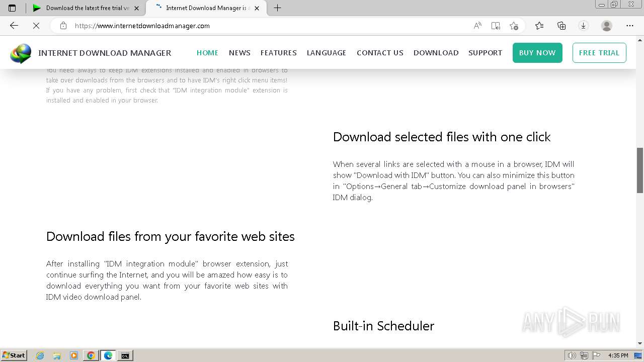Open the Favorites list icon

point(539,26)
